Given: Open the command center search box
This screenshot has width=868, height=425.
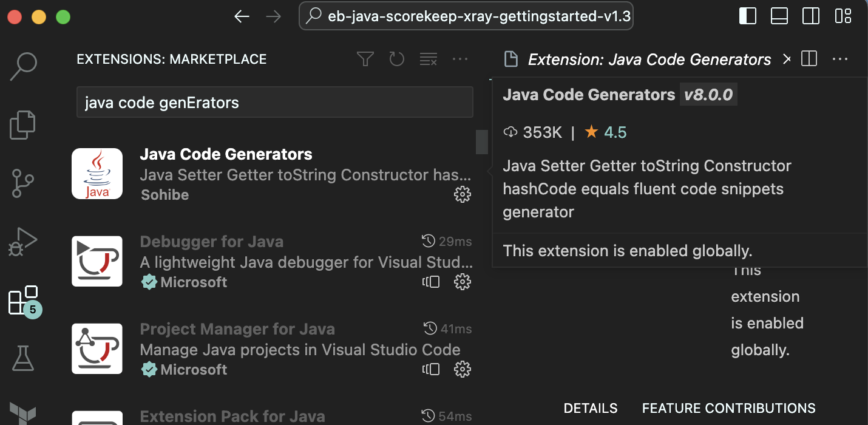Looking at the screenshot, I should tap(466, 16).
